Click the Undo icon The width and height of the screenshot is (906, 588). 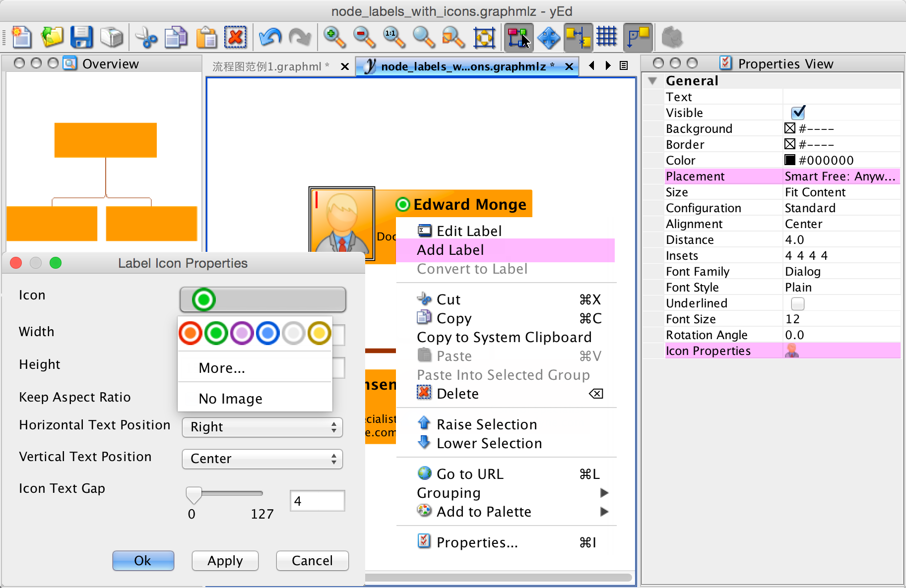(x=270, y=37)
